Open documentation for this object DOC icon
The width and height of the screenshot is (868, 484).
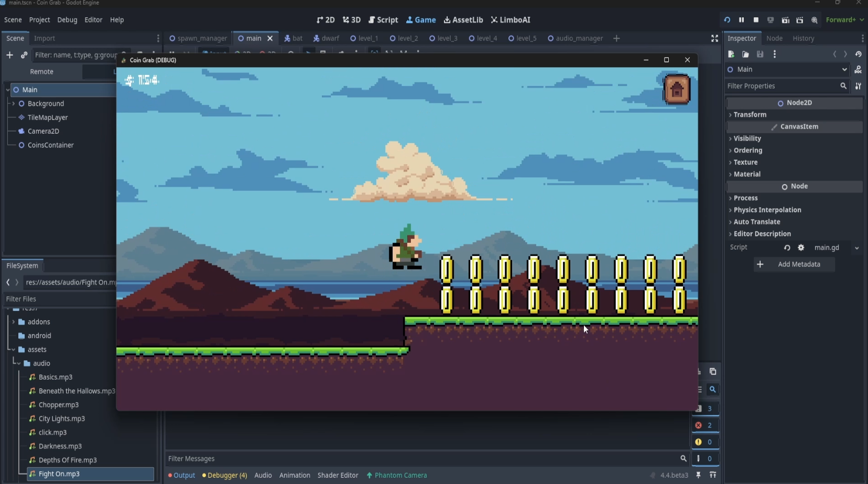coord(858,69)
